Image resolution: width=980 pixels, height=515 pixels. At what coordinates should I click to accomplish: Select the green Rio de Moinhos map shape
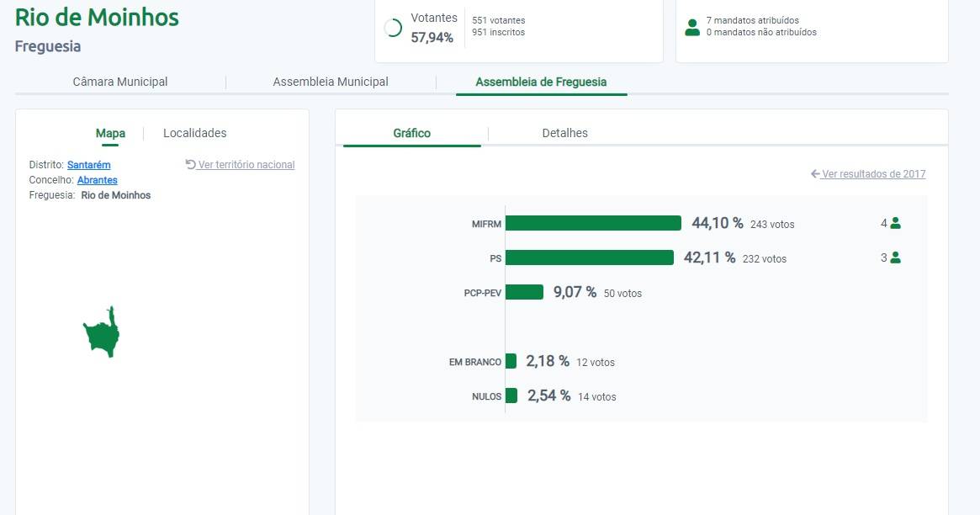pyautogui.click(x=103, y=334)
